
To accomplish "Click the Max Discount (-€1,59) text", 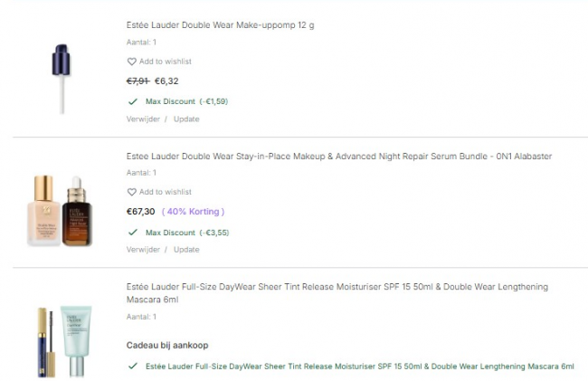I will click(x=186, y=101).
